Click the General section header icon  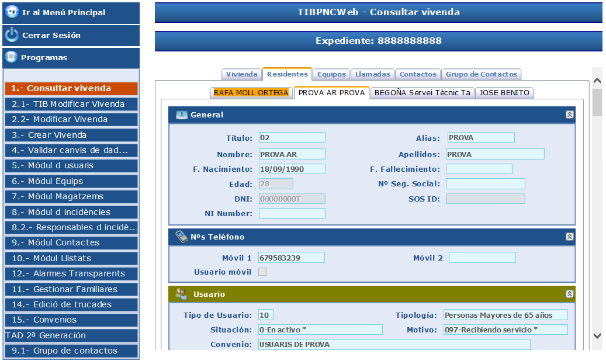click(x=181, y=115)
